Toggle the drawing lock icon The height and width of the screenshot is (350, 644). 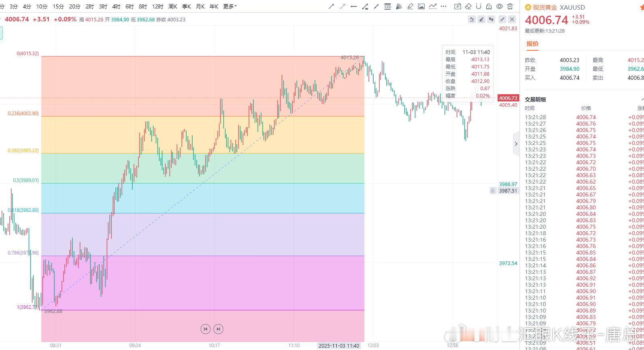(489, 6)
